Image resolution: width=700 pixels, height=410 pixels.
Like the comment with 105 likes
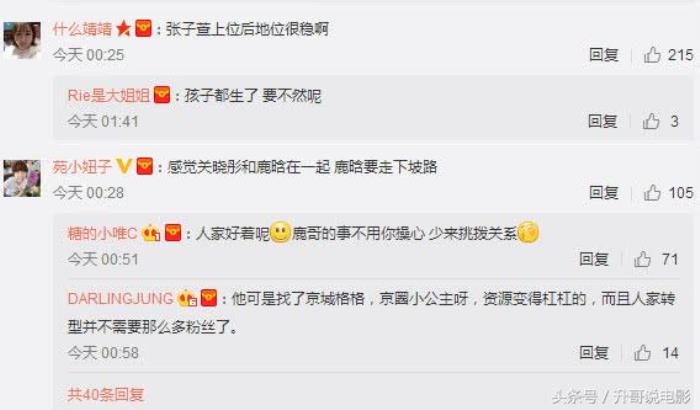[x=652, y=192]
